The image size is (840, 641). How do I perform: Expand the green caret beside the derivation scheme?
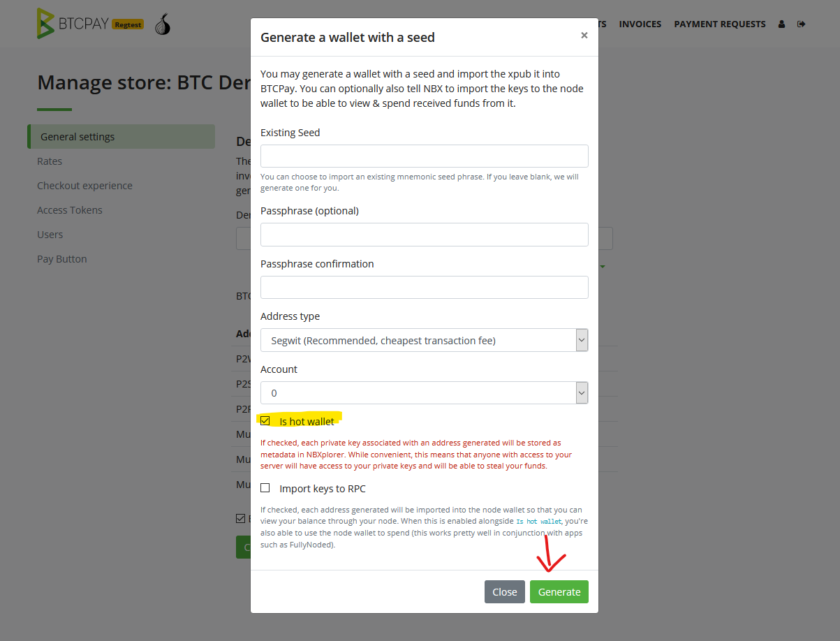(x=602, y=267)
